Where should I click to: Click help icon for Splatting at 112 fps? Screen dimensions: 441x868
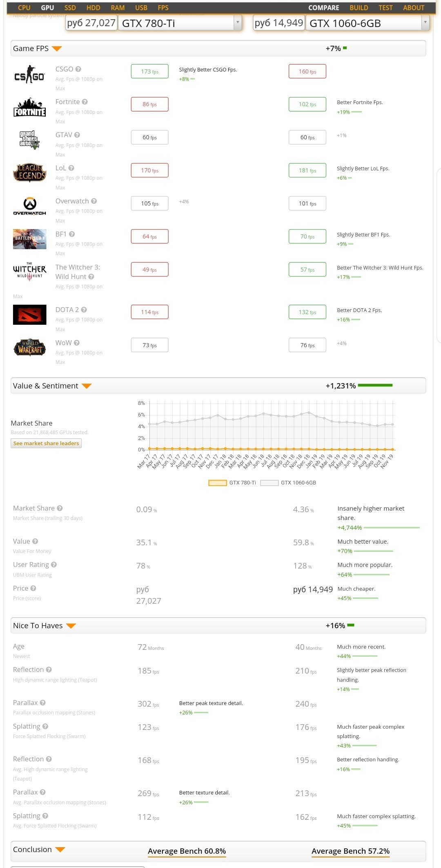pos(45,816)
